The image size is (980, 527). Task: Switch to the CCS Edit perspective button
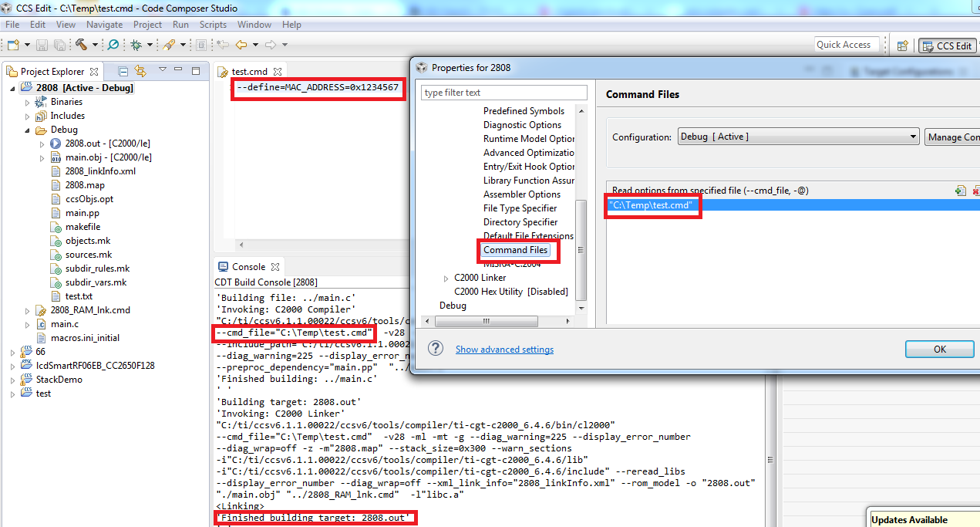(947, 46)
